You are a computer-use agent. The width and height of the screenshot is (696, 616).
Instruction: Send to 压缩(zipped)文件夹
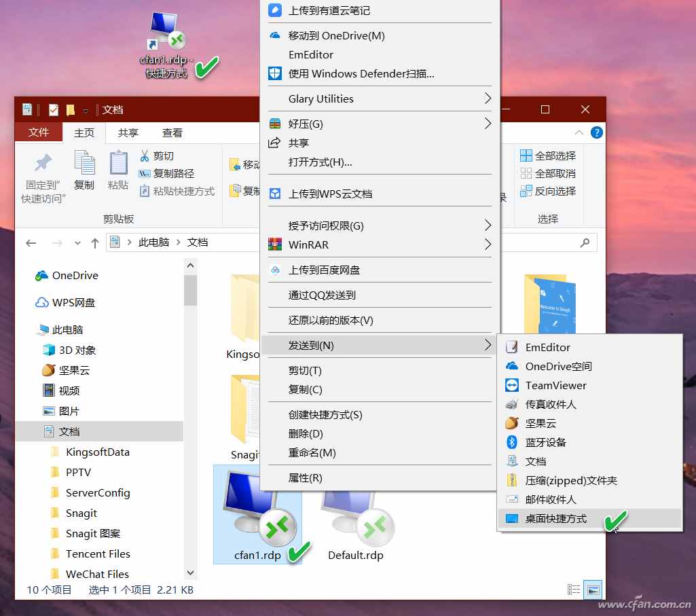coord(589,481)
